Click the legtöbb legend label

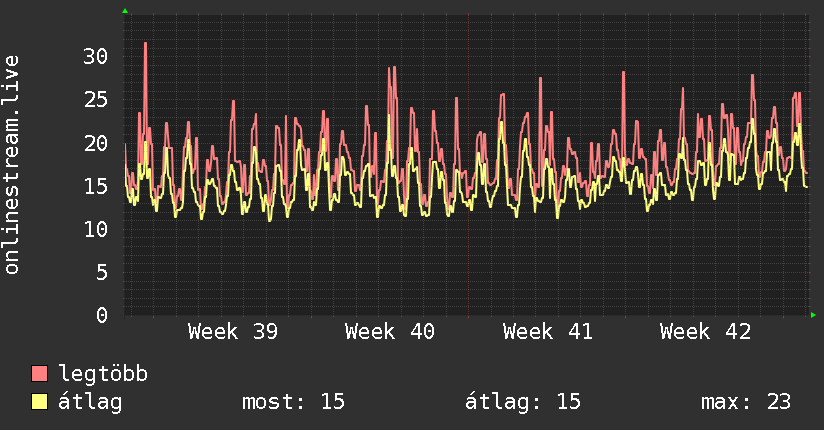click(x=103, y=373)
